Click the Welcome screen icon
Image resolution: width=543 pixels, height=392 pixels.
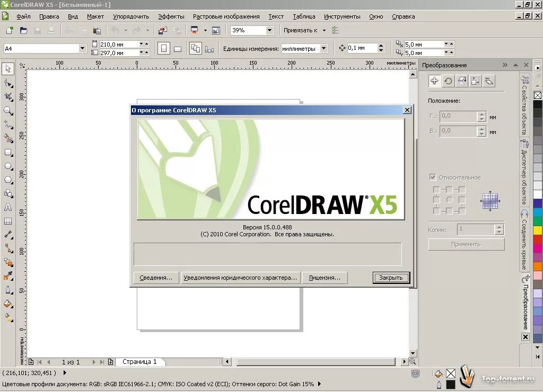[216, 30]
